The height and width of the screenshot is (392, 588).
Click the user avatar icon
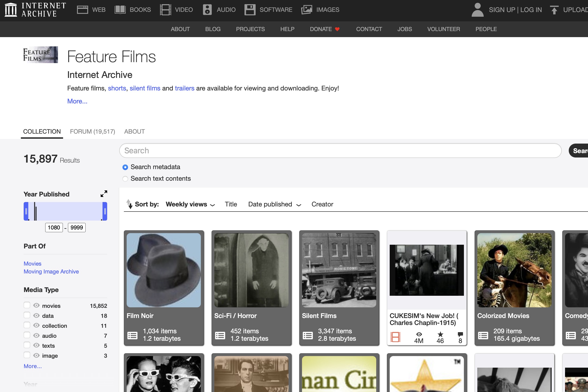tap(478, 10)
